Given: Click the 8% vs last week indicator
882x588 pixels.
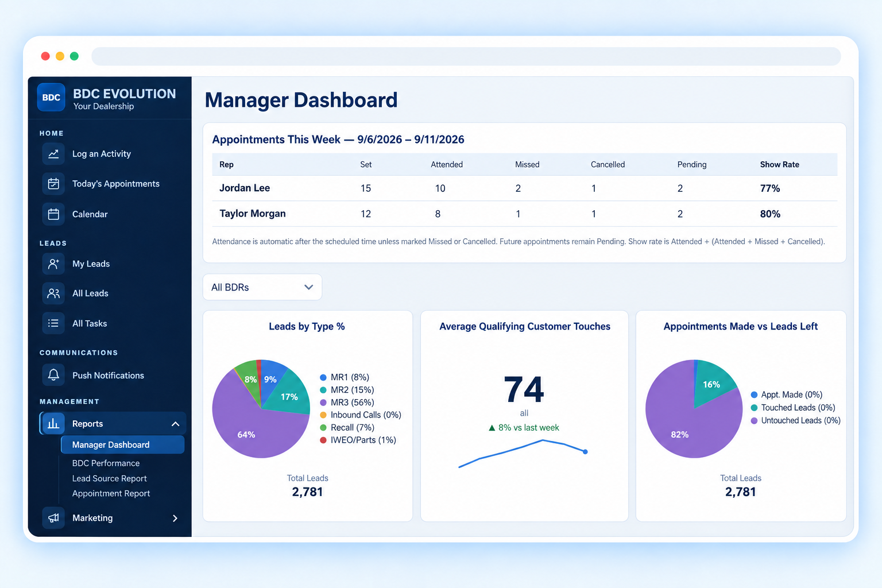Looking at the screenshot, I should coord(524,428).
